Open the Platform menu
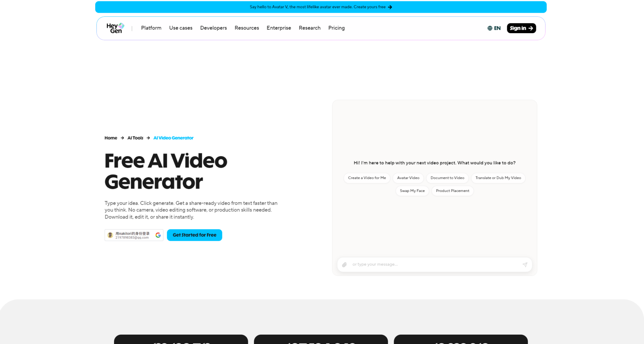Screen dimensions: 644x344 point(151,28)
